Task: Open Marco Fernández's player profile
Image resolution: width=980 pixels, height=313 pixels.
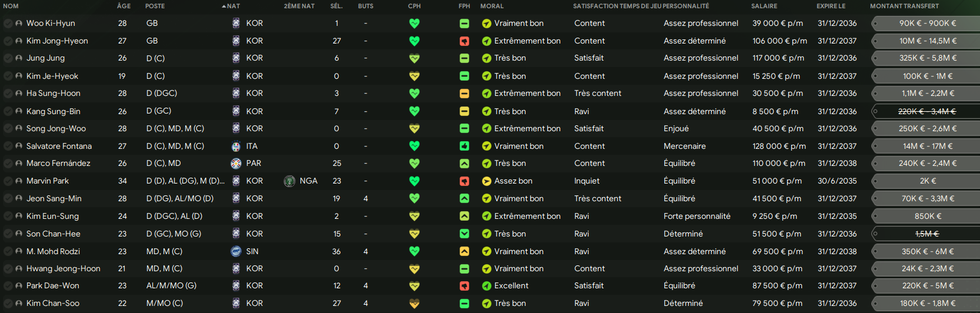Action: coord(58,164)
